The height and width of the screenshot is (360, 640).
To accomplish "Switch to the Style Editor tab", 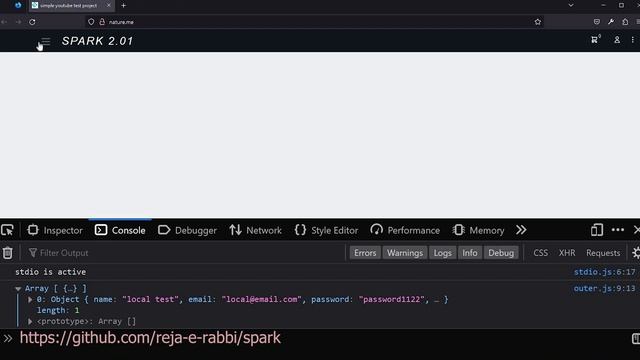I will click(326, 230).
